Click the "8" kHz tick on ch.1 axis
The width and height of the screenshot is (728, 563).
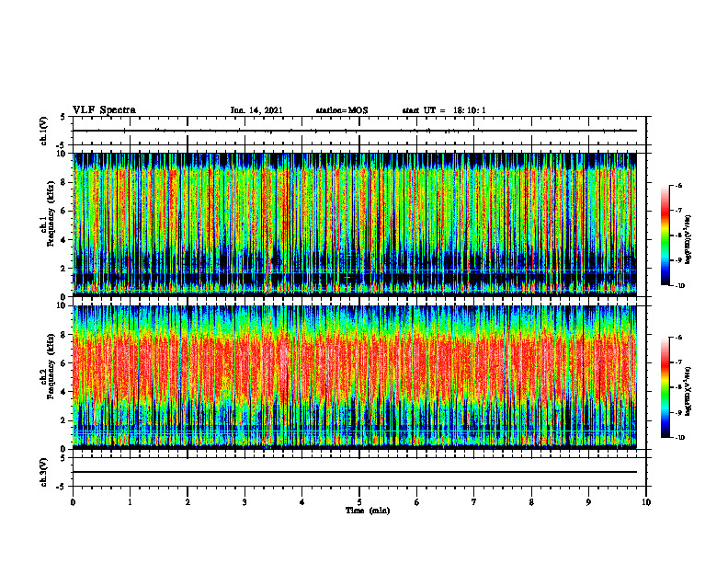[x=64, y=182]
